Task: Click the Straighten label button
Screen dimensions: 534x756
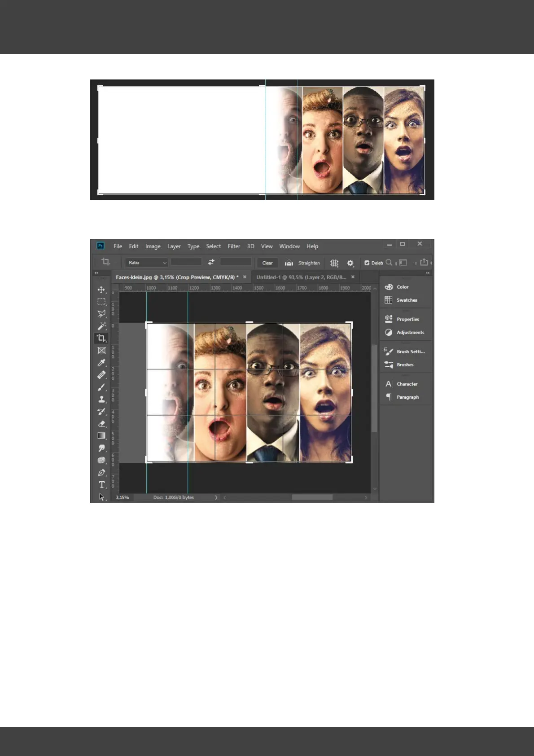Action: pos(309,263)
